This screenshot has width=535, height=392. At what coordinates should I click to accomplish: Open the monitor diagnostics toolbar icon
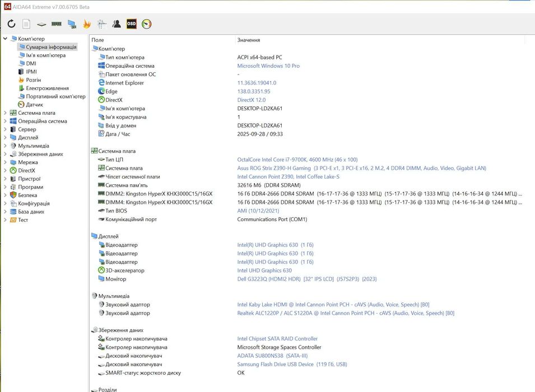[72, 24]
